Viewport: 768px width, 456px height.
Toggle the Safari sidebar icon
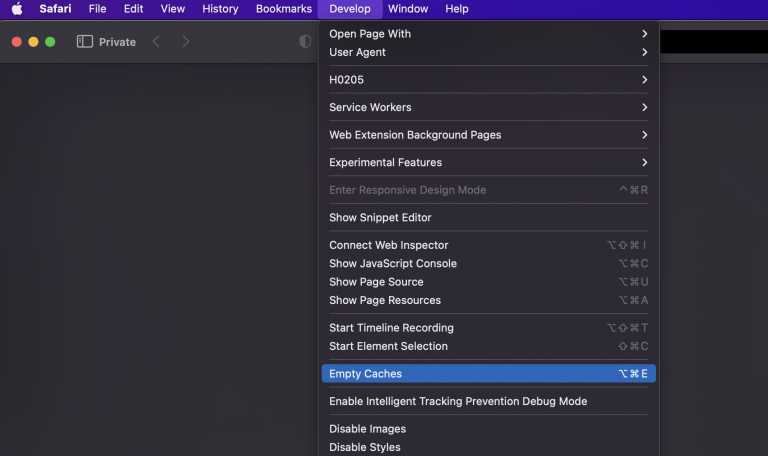85,42
